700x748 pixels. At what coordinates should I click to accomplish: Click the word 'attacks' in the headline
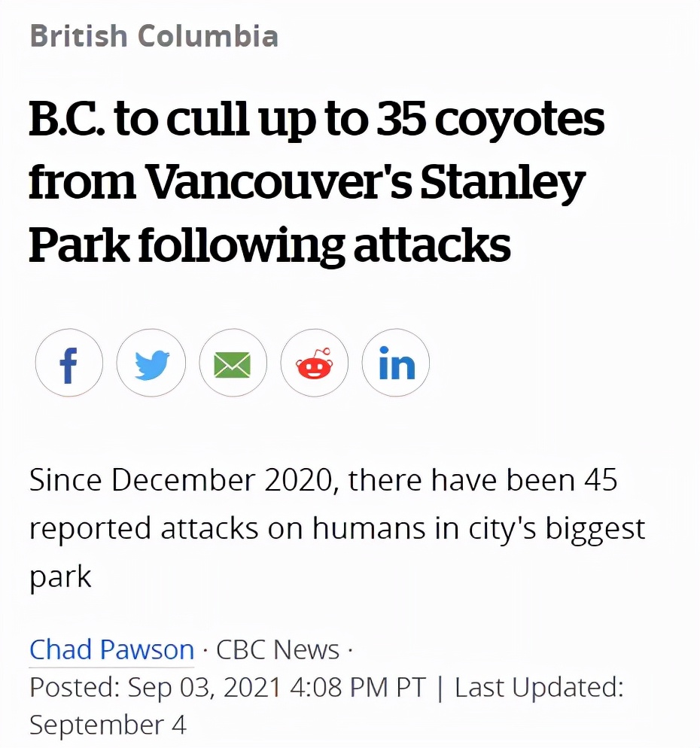[x=432, y=246]
